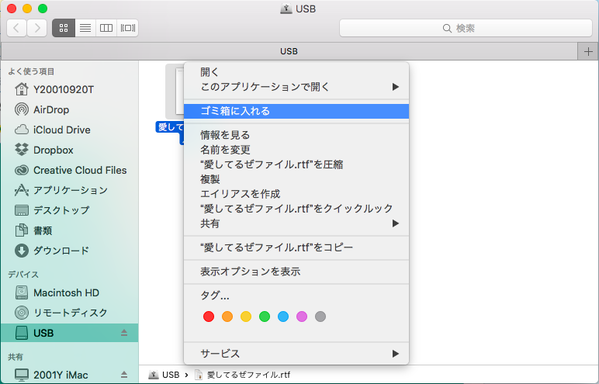
Task: Choose 名前を変更 from the context menu
Action: (x=296, y=150)
